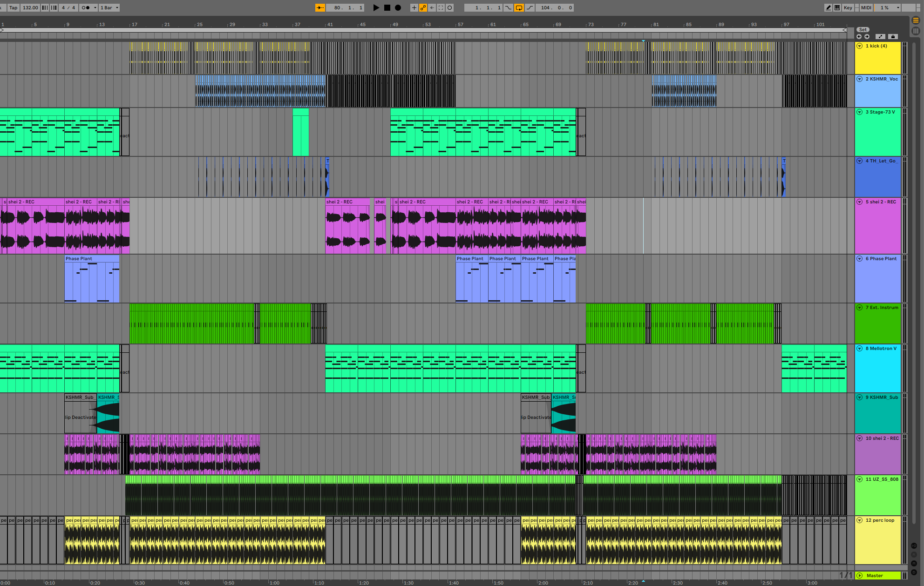Screen dimensions: 924x586
Task: Click the Optimize Arrangement Height icon
Action: point(880,36)
